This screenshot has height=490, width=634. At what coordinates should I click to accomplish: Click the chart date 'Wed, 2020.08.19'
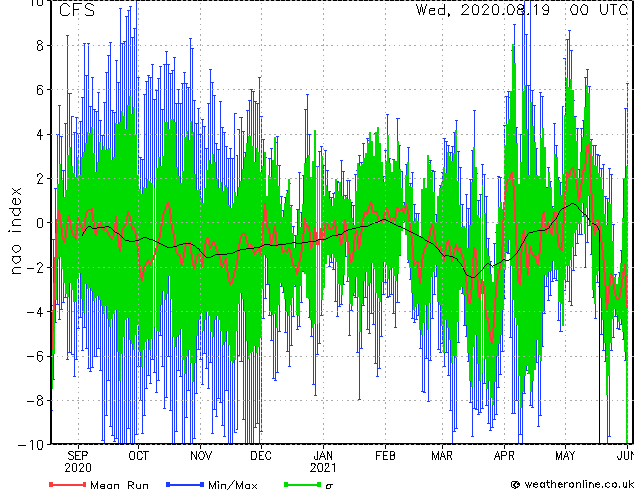(x=483, y=10)
